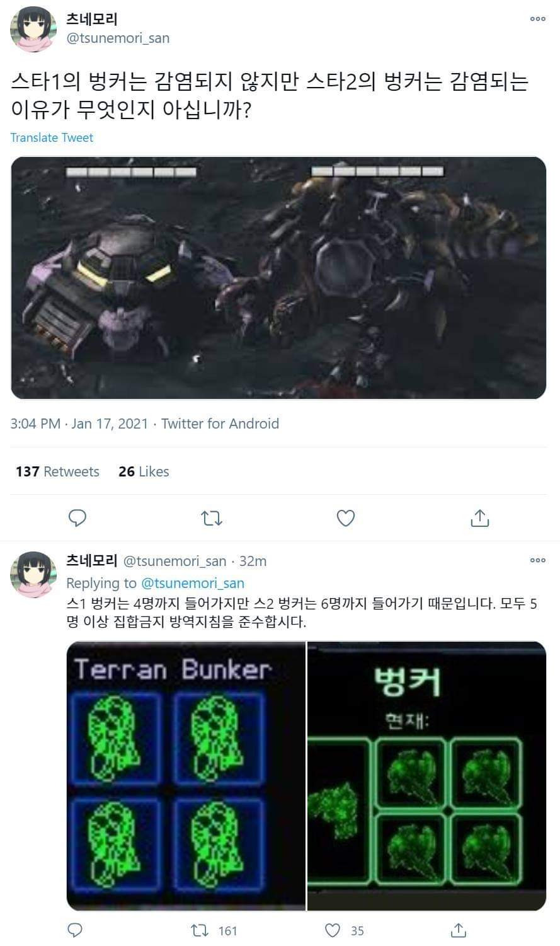Share the main tweet via upload icon

coord(480,518)
